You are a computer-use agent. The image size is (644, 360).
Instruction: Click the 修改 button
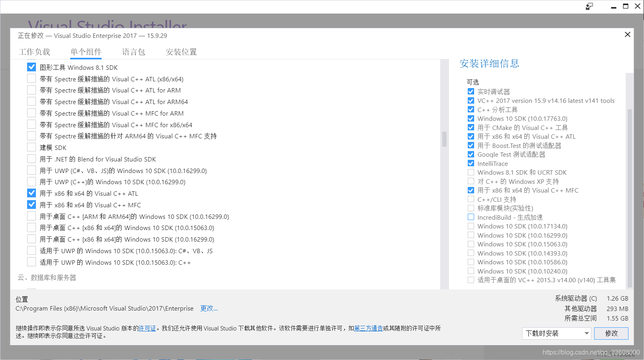pos(611,333)
